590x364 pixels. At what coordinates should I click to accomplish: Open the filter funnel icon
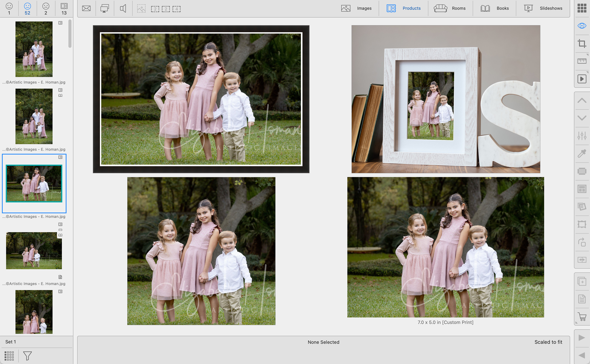pos(27,356)
